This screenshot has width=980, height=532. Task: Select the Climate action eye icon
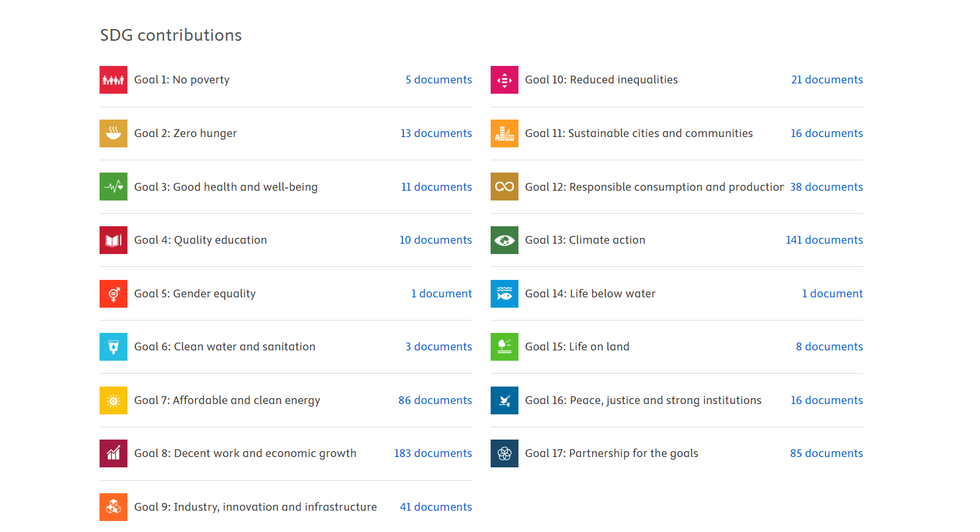tap(504, 240)
